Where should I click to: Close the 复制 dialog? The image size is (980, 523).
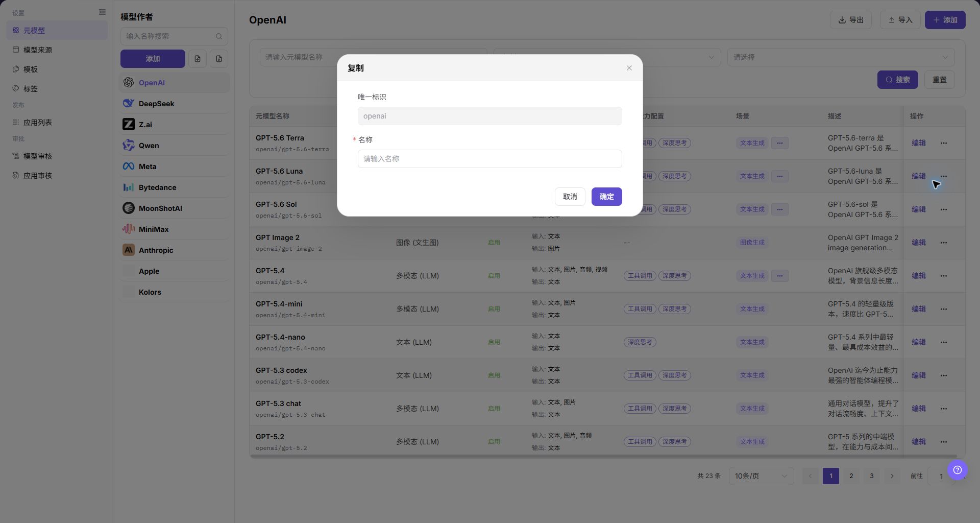coord(629,68)
